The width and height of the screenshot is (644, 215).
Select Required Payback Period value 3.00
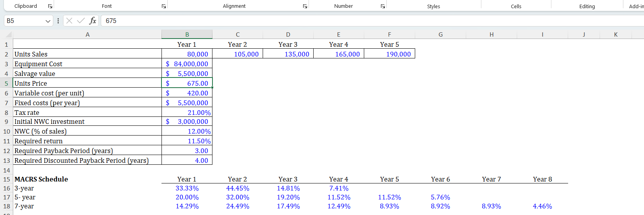pos(187,151)
